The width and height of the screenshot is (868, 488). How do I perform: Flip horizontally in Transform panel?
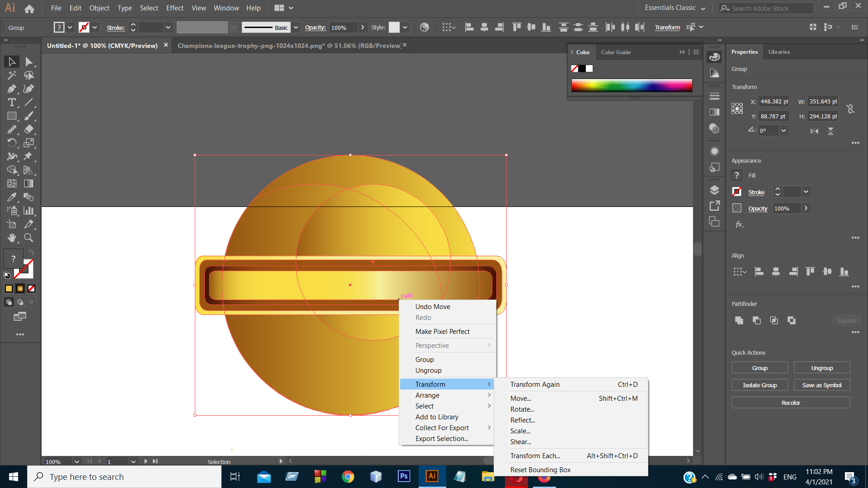[814, 131]
